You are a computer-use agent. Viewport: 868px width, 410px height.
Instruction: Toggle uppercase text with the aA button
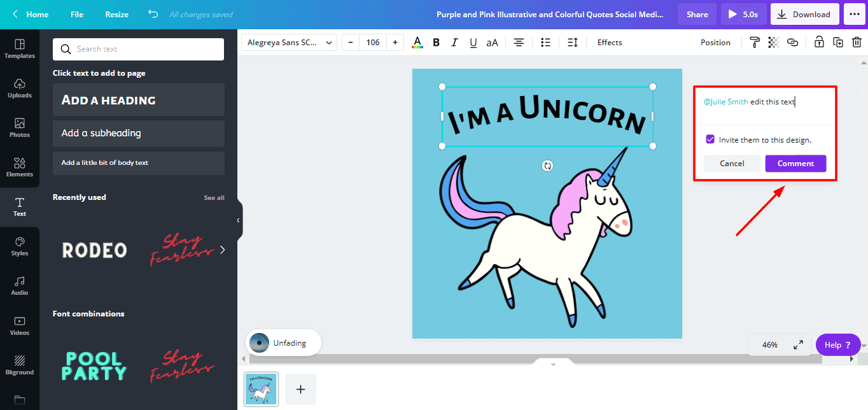click(x=492, y=43)
